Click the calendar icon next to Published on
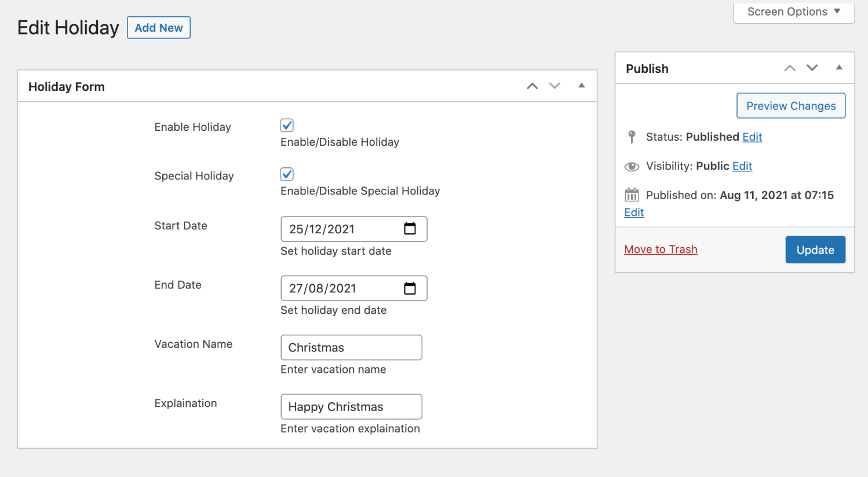Image resolution: width=868 pixels, height=477 pixels. 632,195
